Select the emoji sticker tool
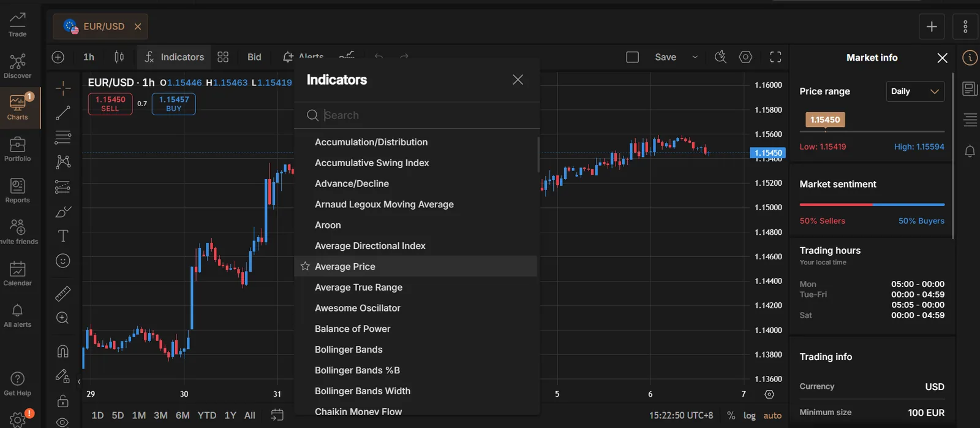980x428 pixels. [63, 261]
